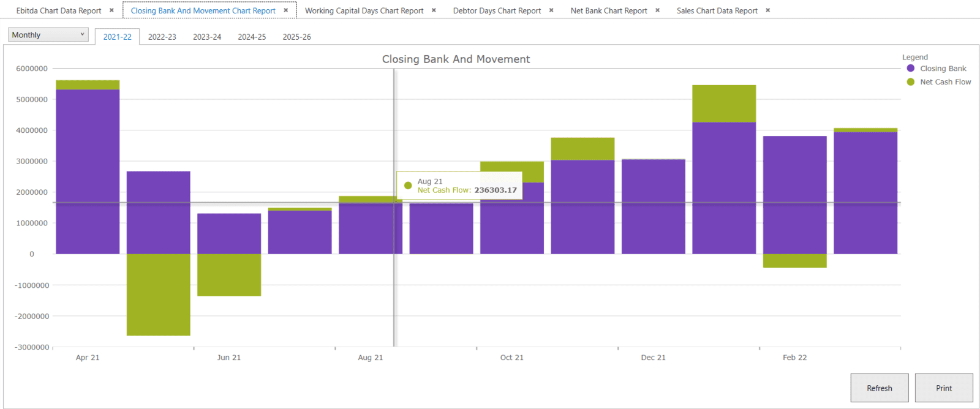Close the Ebitda Chart Data Report tab
This screenshot has height=409, width=980.
point(111,10)
